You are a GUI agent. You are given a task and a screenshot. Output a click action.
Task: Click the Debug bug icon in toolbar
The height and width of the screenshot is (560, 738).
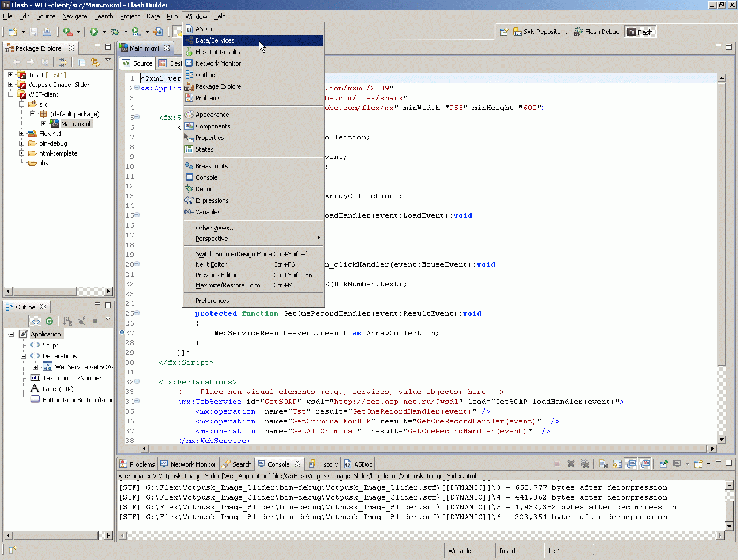coord(115,32)
